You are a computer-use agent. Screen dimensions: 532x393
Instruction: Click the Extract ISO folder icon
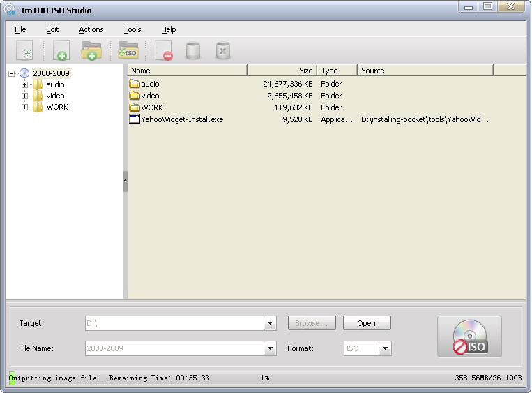[128, 50]
